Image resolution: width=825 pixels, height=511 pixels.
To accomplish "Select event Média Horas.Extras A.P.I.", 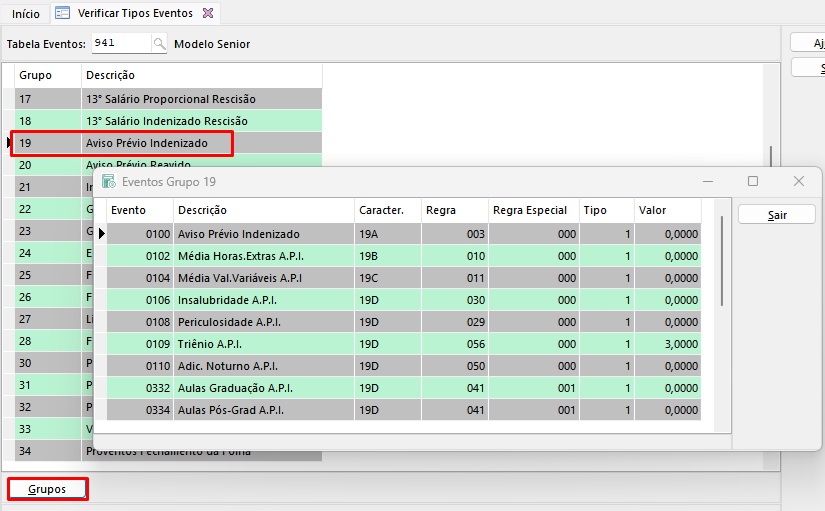I will click(404, 256).
